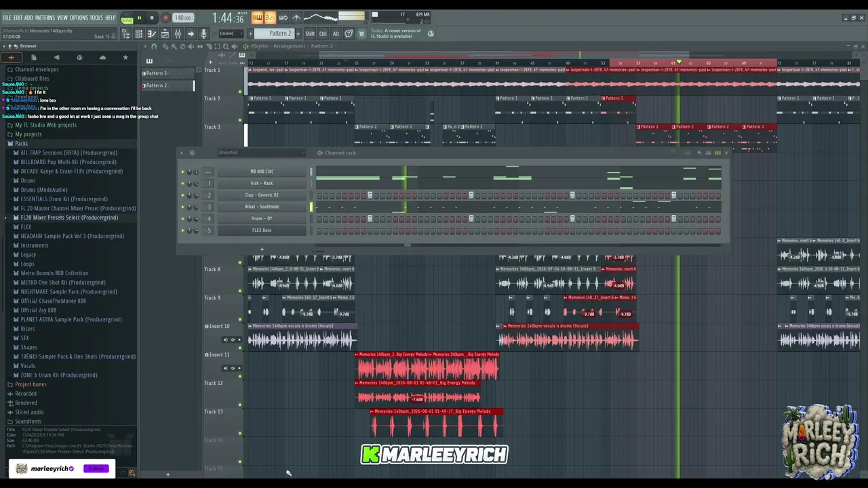This screenshot has width=868, height=488.
Task: Mute the Hihat - Southside channel LED
Action: click(x=182, y=207)
